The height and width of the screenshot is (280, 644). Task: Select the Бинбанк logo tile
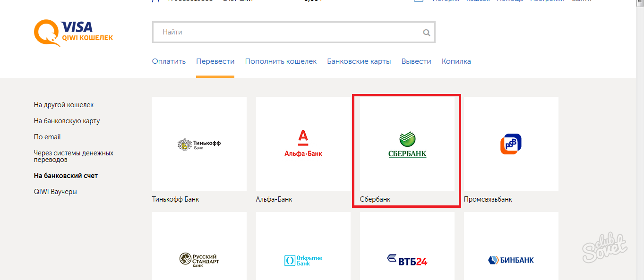tap(511, 246)
